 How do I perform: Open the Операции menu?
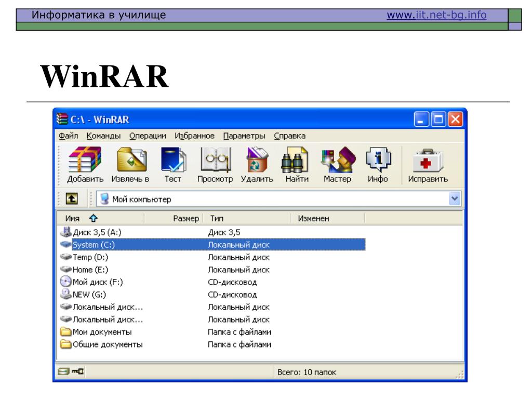[x=148, y=136]
